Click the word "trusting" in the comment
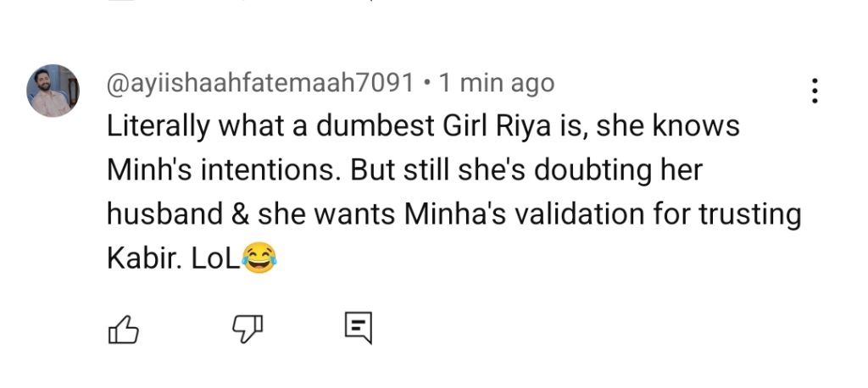This screenshot has height=388, width=868. click(750, 215)
